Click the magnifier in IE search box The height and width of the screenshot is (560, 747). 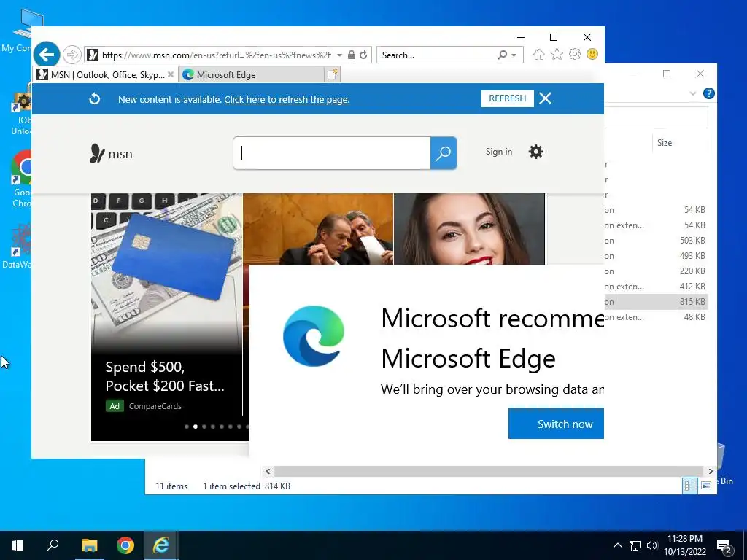click(502, 55)
